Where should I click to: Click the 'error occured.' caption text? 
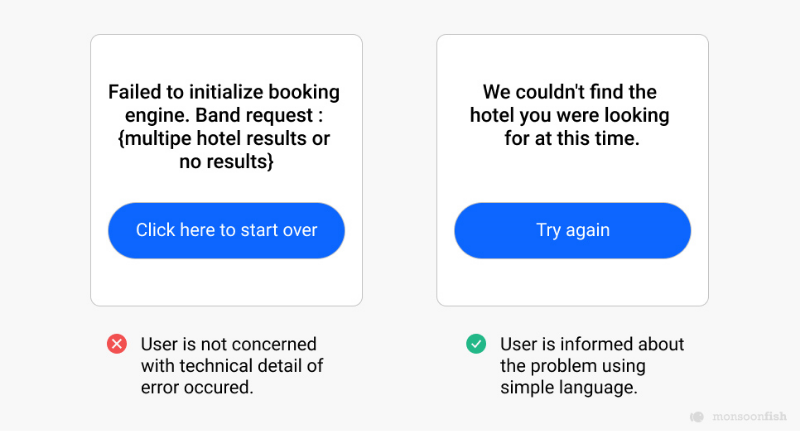pos(197,388)
